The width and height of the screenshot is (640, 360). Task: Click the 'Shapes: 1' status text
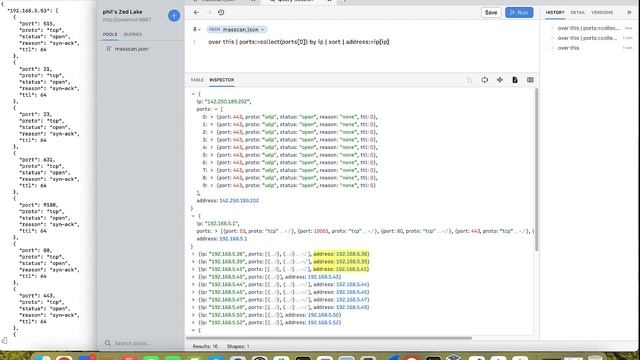click(238, 346)
